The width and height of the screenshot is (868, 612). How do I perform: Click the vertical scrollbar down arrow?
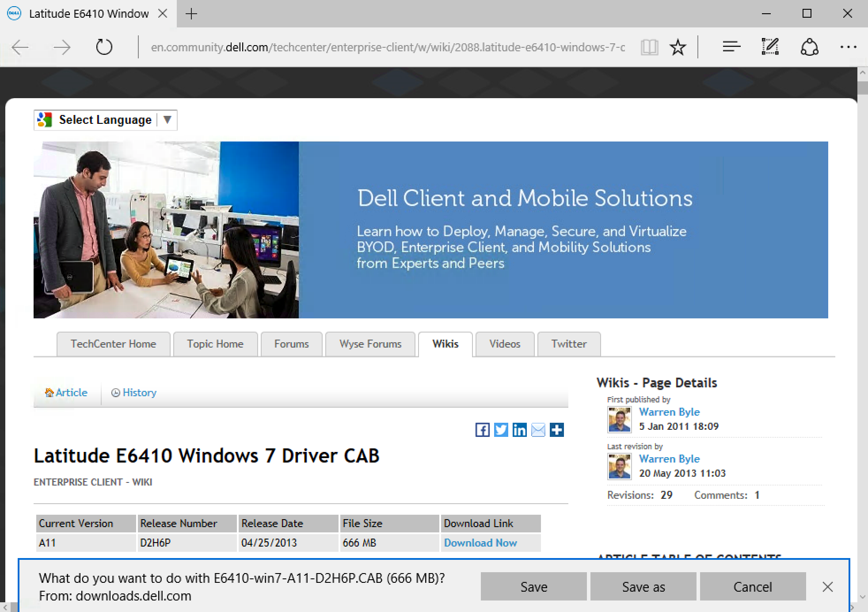(x=863, y=597)
